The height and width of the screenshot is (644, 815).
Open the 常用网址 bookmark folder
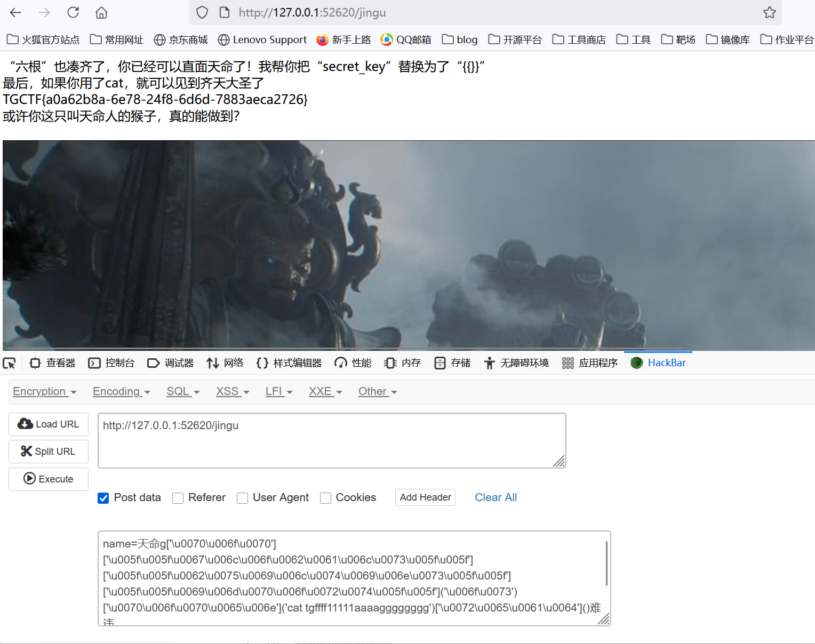point(117,39)
